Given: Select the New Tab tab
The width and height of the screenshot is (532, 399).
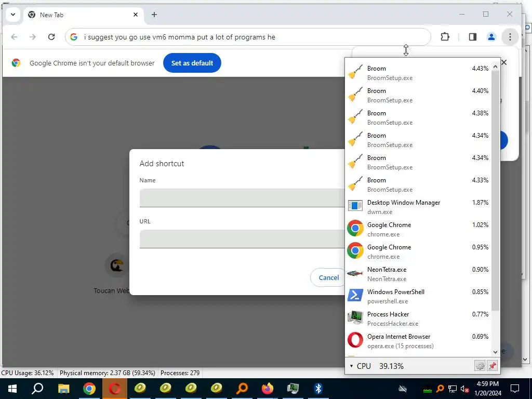Looking at the screenshot, I should click(84, 15).
